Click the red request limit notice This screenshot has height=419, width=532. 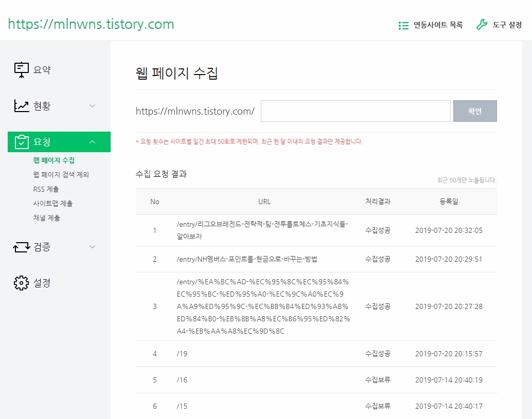250,142
